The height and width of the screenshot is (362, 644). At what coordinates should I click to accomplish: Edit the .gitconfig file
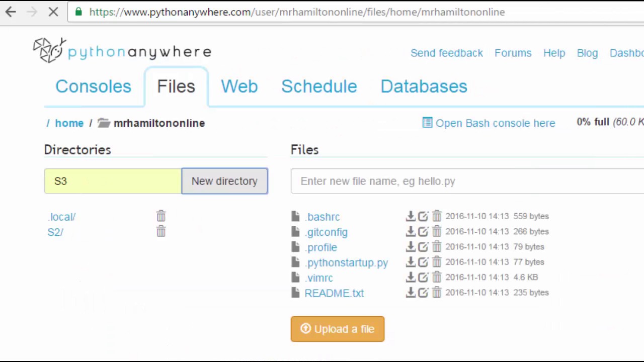[x=423, y=232]
